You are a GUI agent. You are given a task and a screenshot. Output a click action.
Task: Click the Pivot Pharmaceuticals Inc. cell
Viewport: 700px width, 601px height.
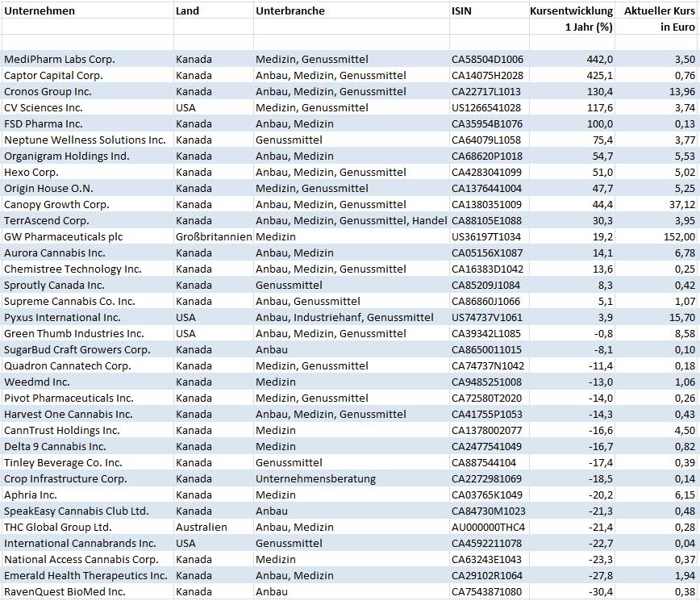pos(87,398)
